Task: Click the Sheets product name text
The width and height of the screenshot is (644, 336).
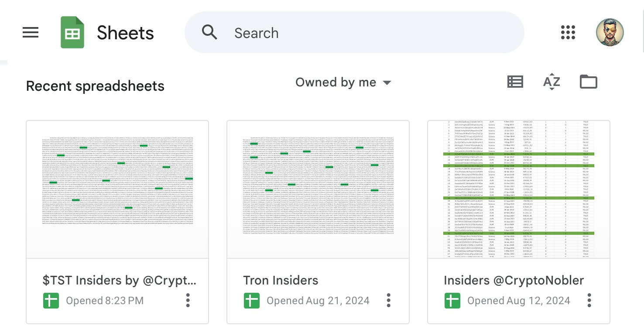Action: [x=125, y=33]
